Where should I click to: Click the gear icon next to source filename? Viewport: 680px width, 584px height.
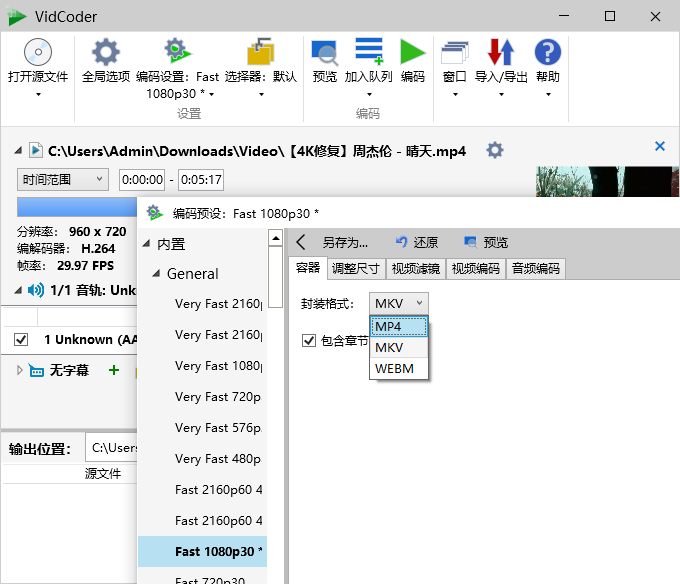point(495,150)
